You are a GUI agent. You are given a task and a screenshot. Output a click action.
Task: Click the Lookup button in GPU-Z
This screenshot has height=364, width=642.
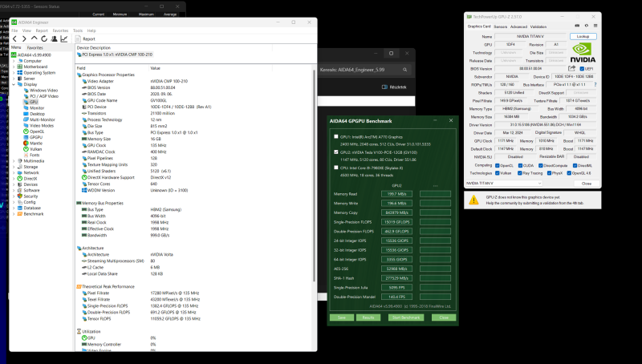(583, 36)
